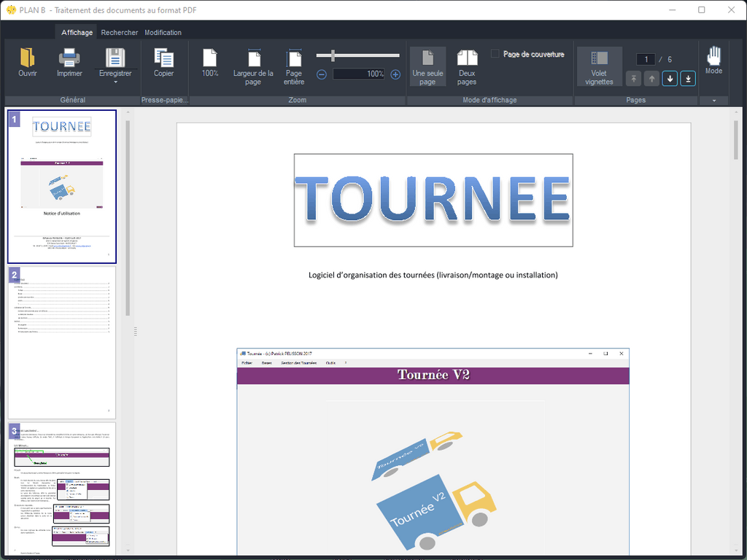Screen dimensions: 747x560
Task: Click the total page count 6
Action: click(x=670, y=60)
